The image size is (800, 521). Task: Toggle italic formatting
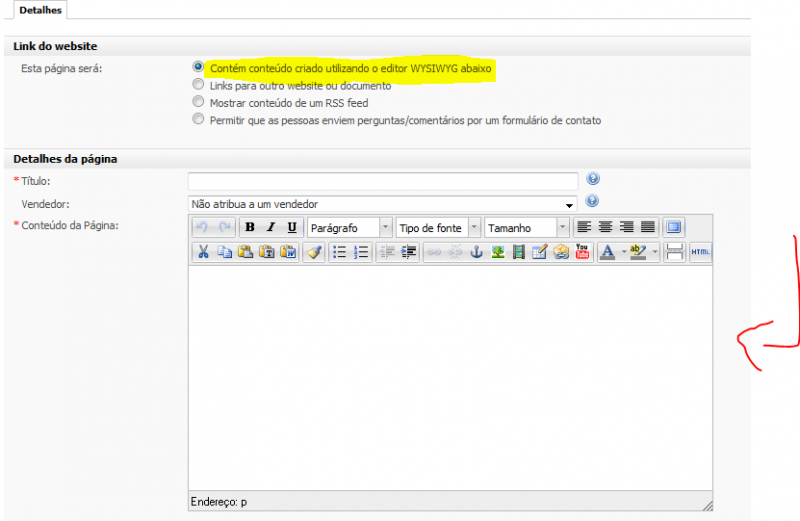(x=271, y=227)
